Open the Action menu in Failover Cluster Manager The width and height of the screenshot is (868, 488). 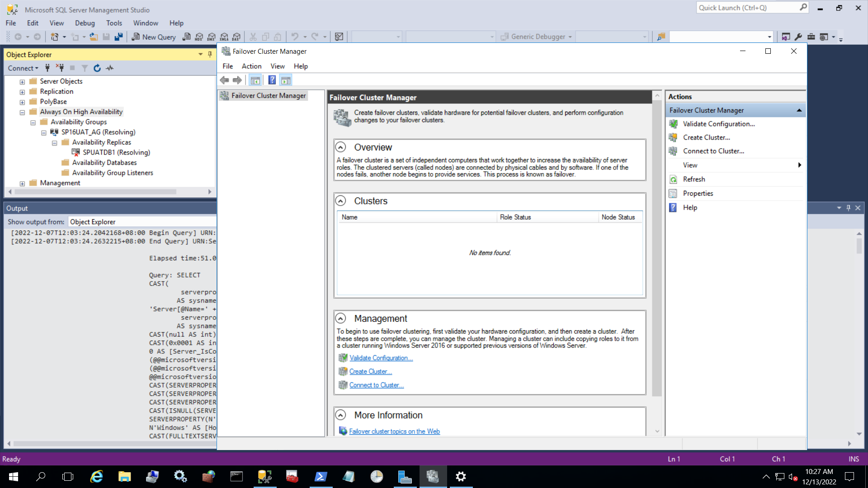pos(251,66)
